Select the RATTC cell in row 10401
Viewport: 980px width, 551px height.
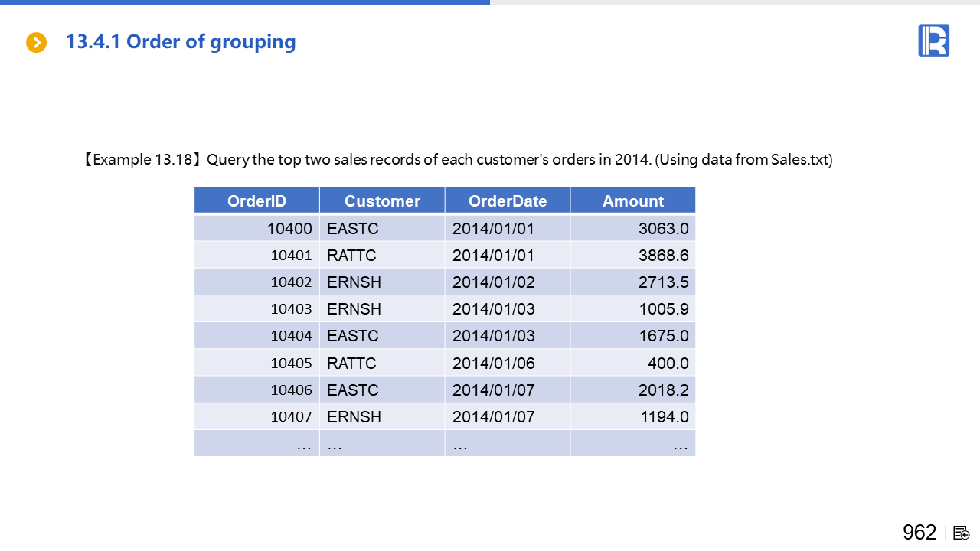[351, 256]
